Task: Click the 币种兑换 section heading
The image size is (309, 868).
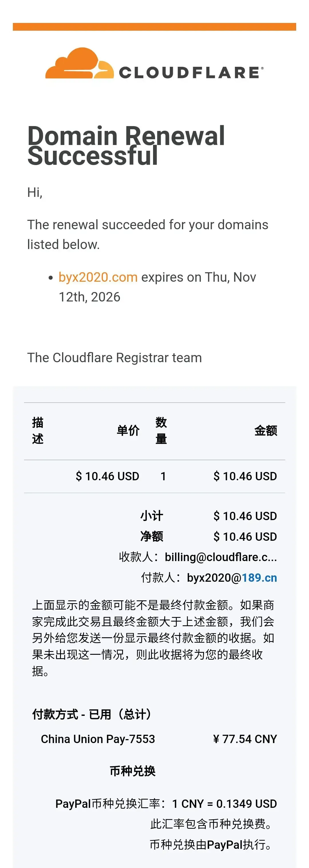Action: (x=133, y=771)
